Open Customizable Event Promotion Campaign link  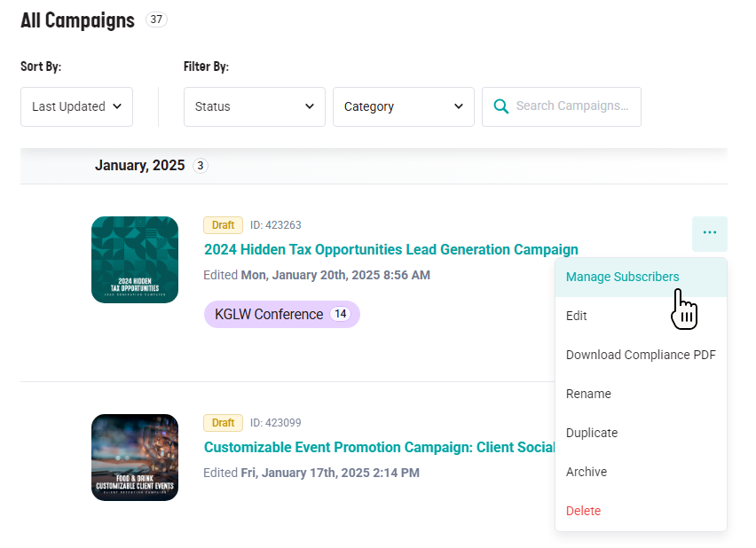[379, 447]
